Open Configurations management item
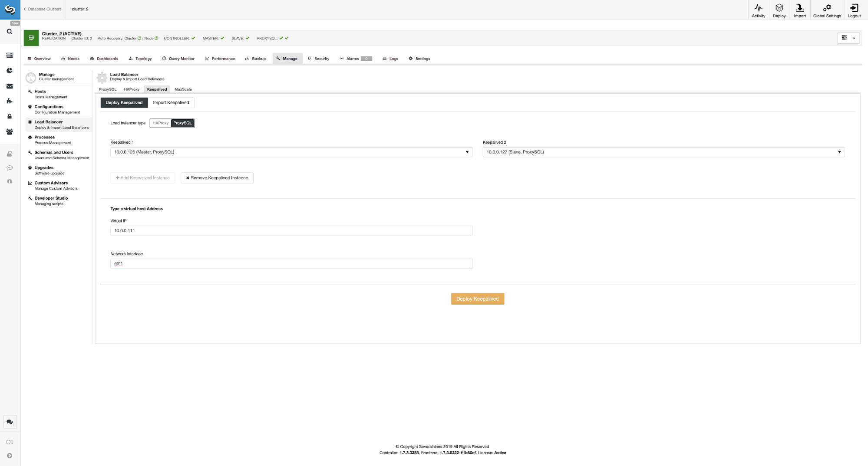The width and height of the screenshot is (868, 466). [x=59, y=109]
